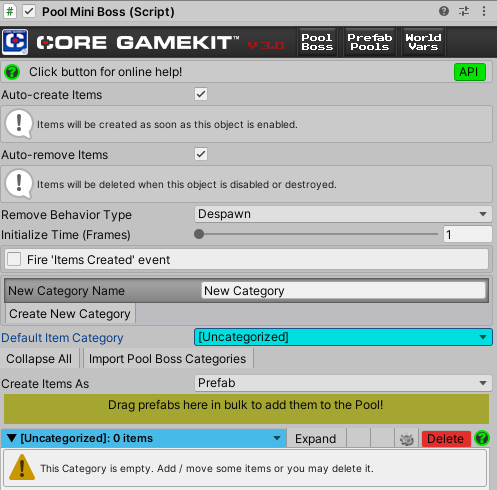This screenshot has width=497, height=490.
Task: Click the C# script icon in the header
Action: [10, 12]
